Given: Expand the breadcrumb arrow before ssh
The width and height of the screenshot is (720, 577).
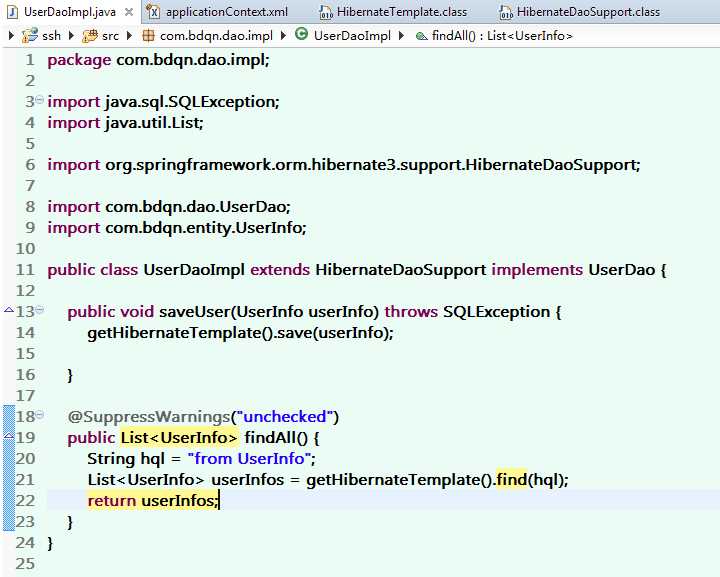Looking at the screenshot, I should 11,35.
